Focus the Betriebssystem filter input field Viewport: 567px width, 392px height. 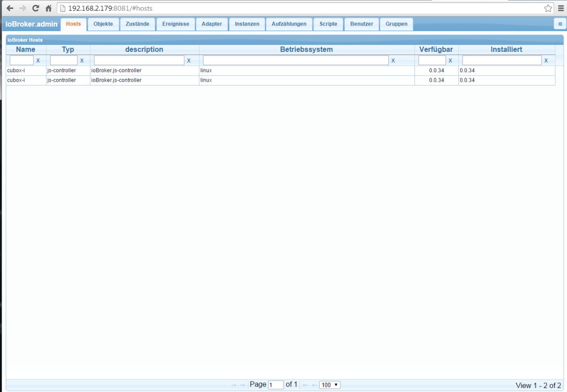point(296,60)
